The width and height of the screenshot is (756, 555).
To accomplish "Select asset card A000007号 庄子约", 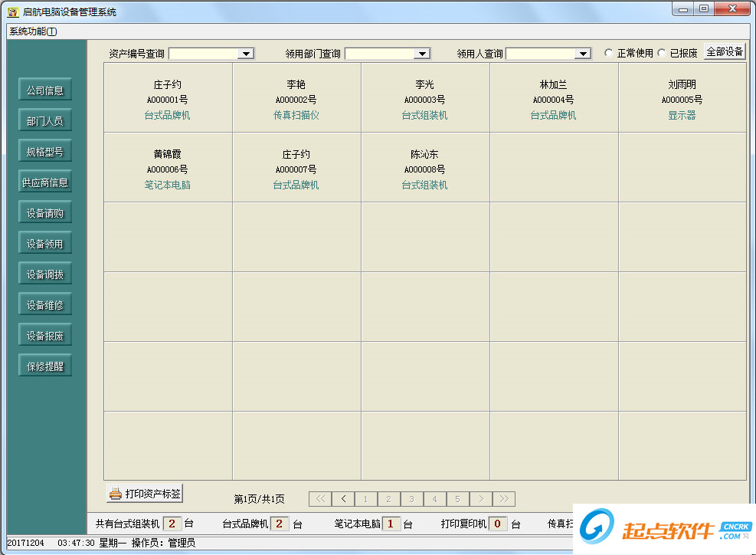I will click(296, 167).
